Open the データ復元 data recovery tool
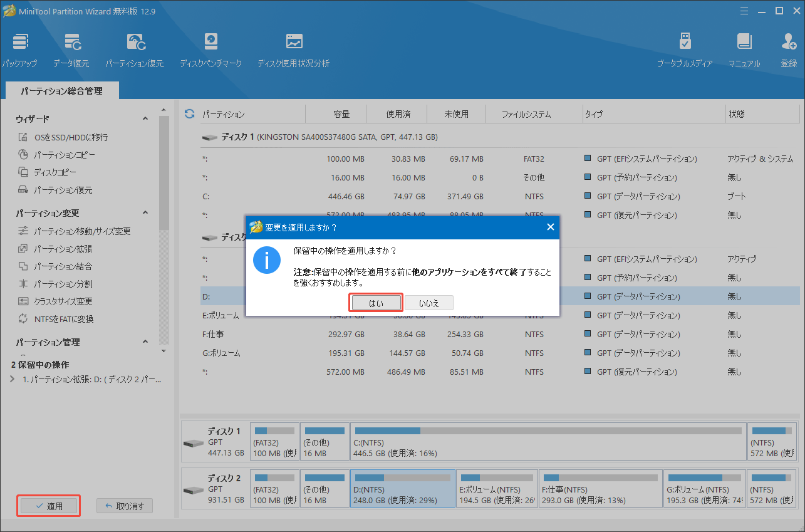 pyautogui.click(x=71, y=50)
